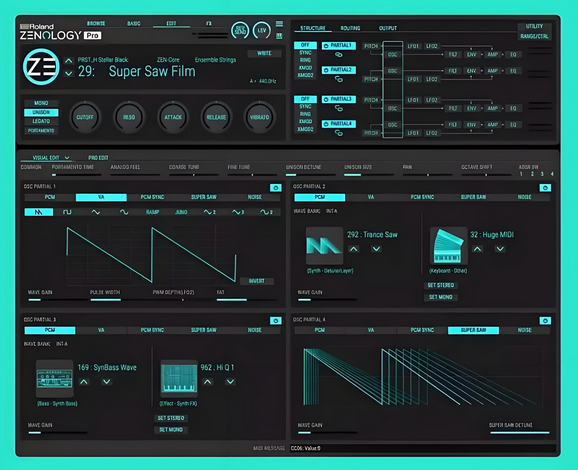Screen dimensions: 578x470
Task: Click SET STEREO in OSC Partial 2
Action: pos(441,285)
